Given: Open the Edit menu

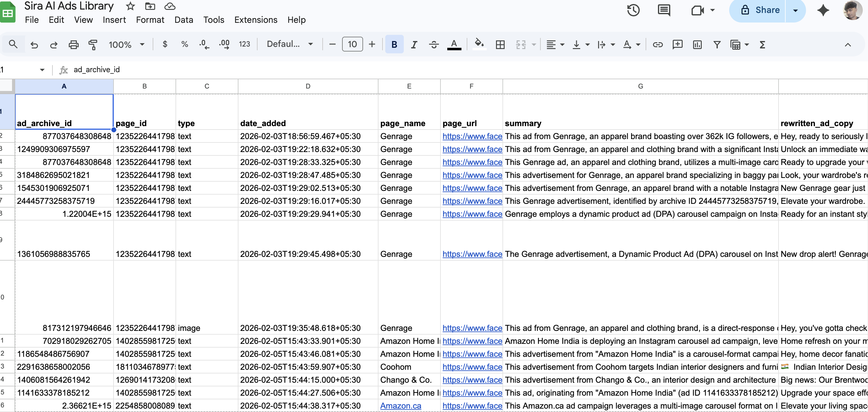Looking at the screenshot, I should [56, 20].
